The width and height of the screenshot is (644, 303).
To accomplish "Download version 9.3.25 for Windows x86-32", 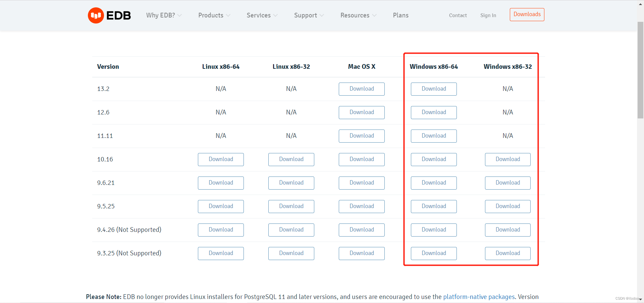I will point(508,253).
